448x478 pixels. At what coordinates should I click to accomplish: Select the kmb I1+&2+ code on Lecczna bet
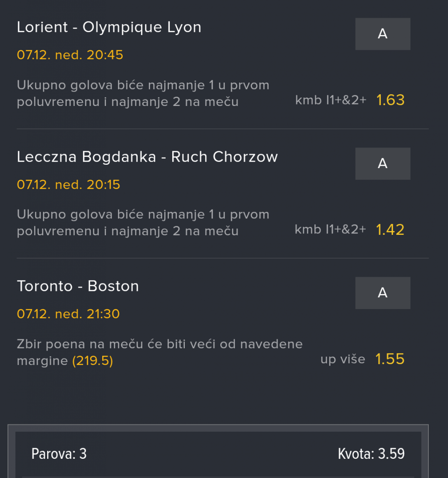tap(330, 230)
